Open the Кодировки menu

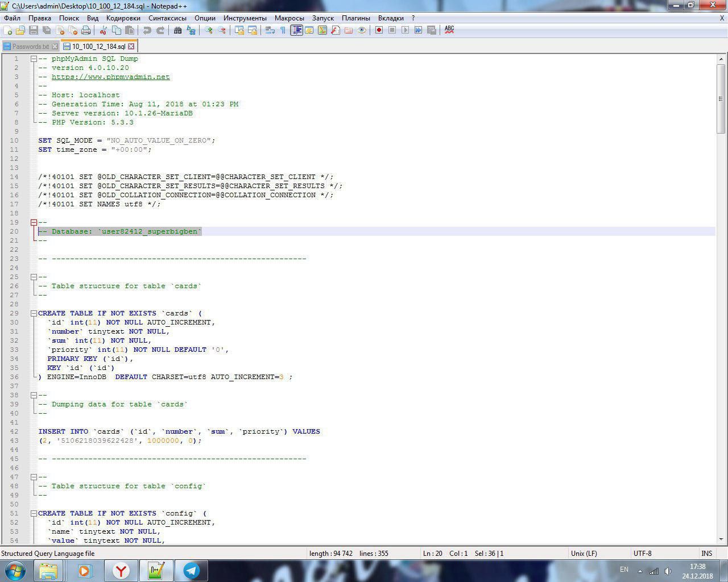point(123,18)
